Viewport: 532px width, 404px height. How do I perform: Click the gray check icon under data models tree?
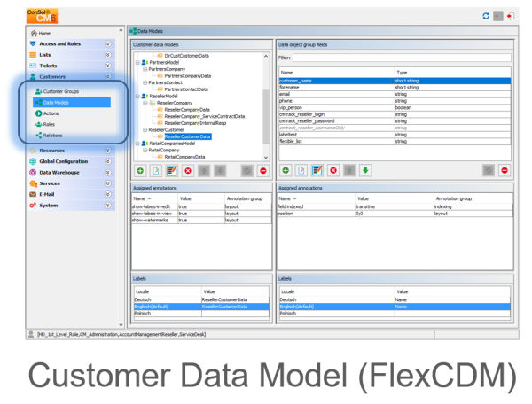247,170
